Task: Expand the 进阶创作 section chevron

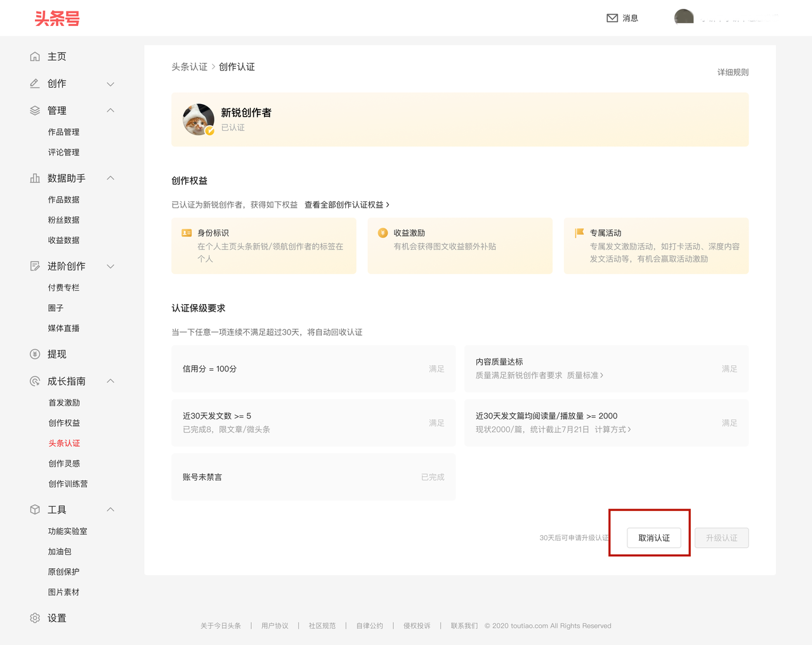Action: [x=110, y=266]
